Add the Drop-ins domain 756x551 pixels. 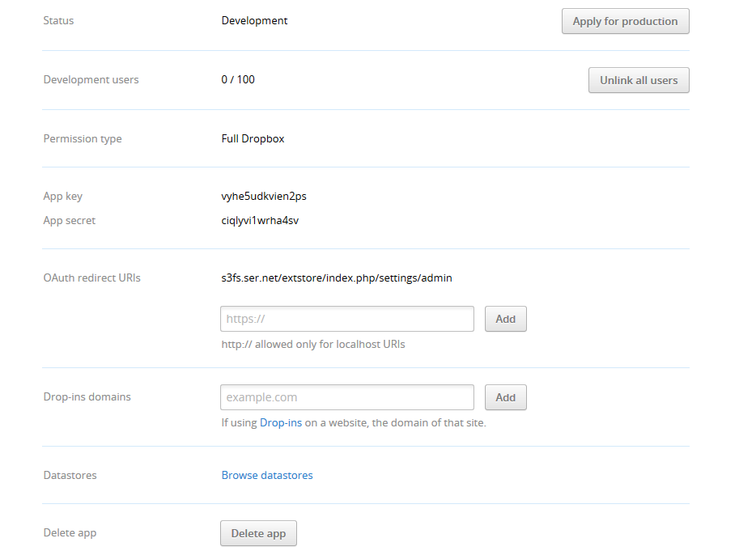coord(506,397)
